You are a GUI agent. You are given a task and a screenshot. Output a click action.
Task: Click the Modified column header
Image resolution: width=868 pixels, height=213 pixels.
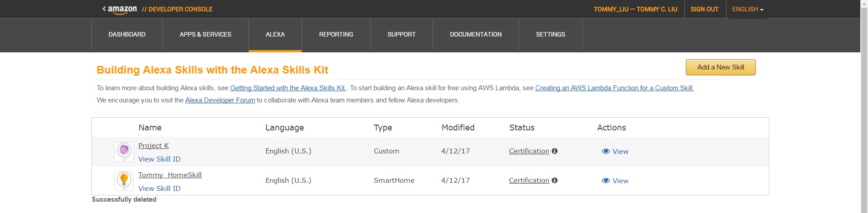coord(458,128)
